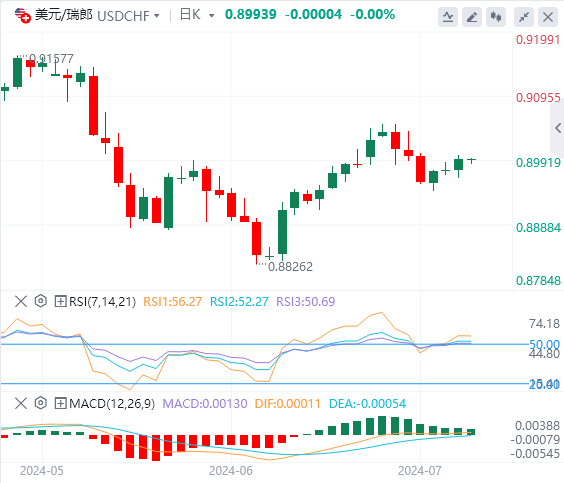This screenshot has height=483, width=564.
Task: Click the 0.87848 price axis label
Action: coord(538,281)
